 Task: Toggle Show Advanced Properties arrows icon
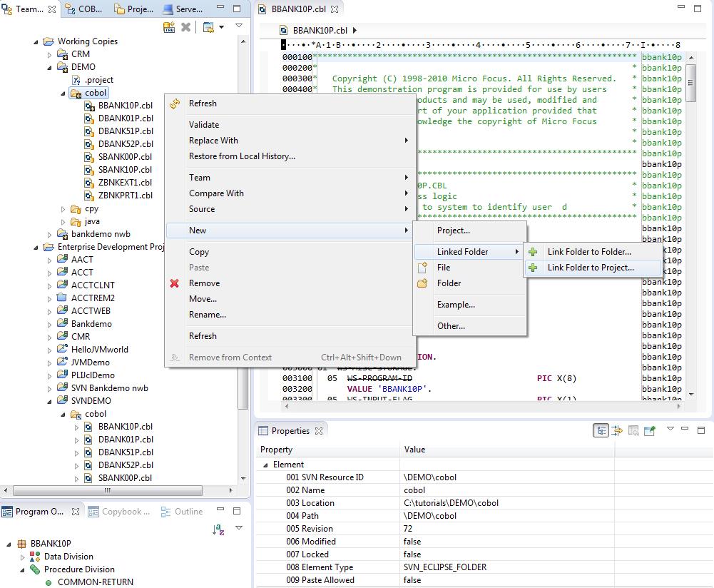pyautogui.click(x=617, y=430)
